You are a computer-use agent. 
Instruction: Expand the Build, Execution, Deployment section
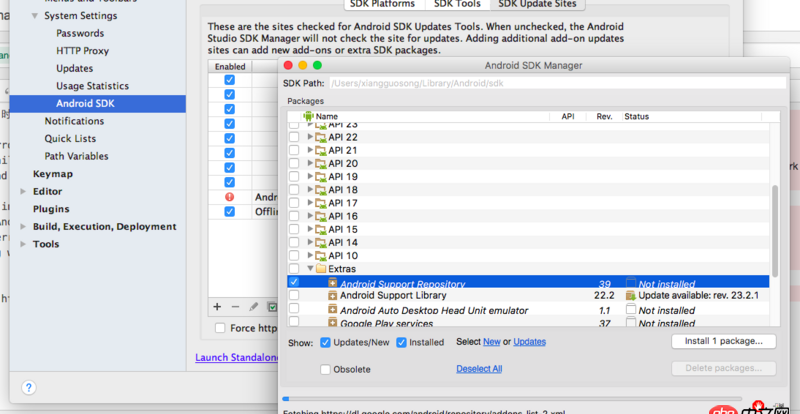tap(23, 227)
